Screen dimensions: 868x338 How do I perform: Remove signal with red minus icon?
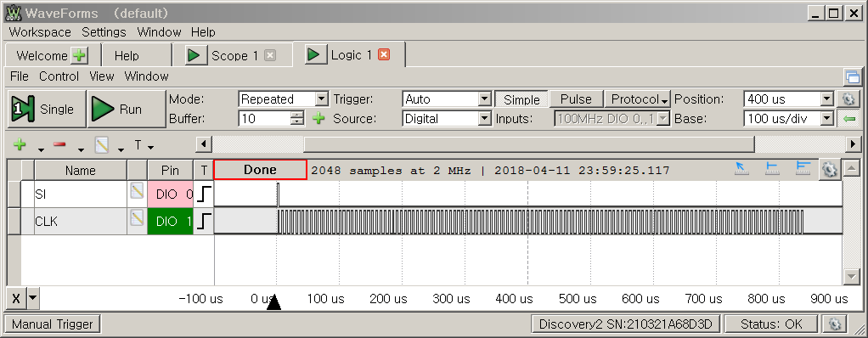pos(59,145)
